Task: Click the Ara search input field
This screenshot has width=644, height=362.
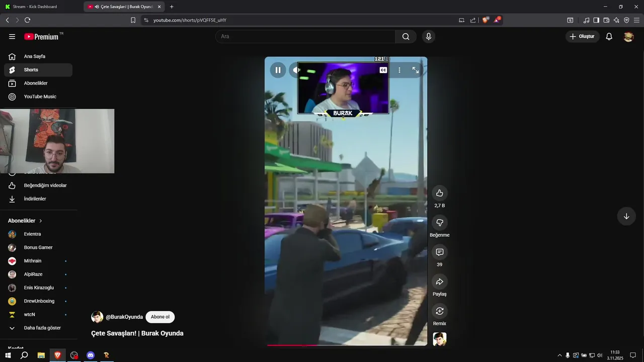Action: pyautogui.click(x=305, y=36)
